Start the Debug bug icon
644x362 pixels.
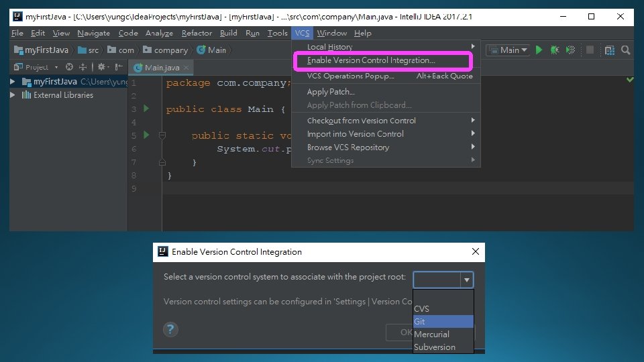[x=555, y=50]
